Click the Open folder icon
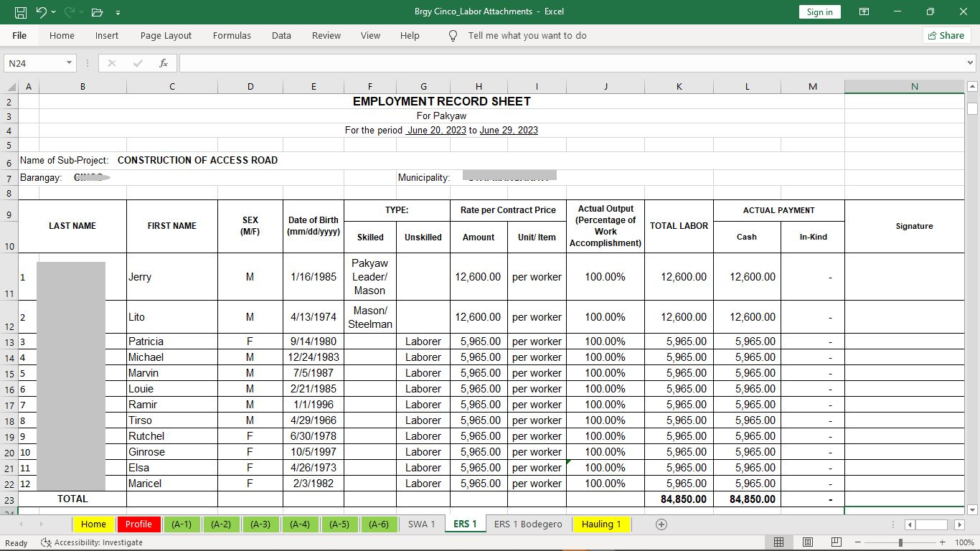This screenshot has width=980, height=551. point(97,12)
